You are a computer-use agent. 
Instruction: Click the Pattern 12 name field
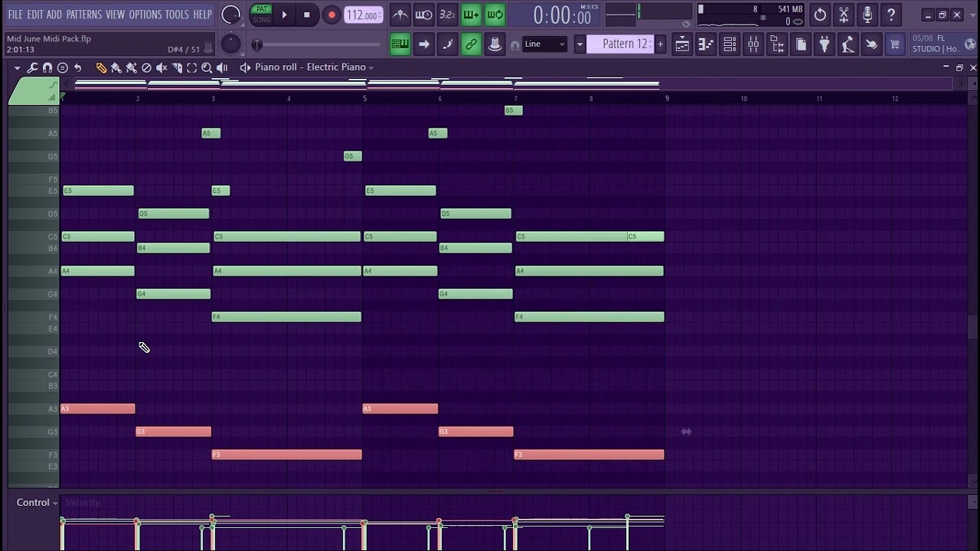[x=620, y=44]
